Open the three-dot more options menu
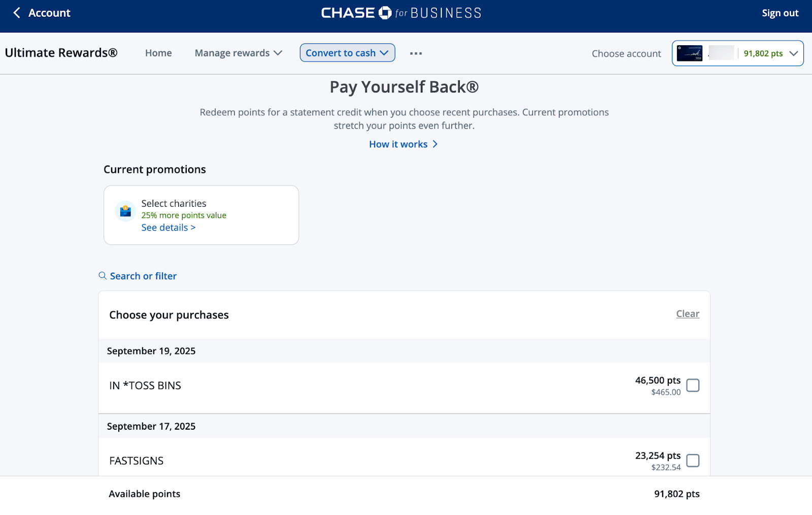812x515 pixels. (416, 53)
